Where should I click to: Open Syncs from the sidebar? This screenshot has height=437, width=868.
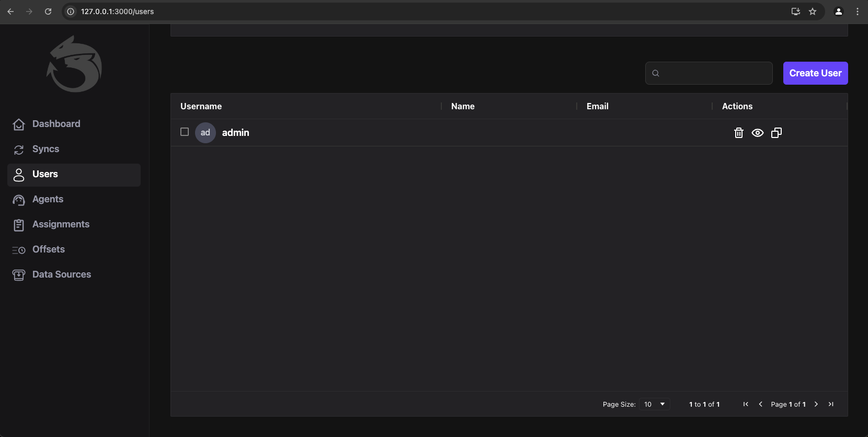coord(45,149)
